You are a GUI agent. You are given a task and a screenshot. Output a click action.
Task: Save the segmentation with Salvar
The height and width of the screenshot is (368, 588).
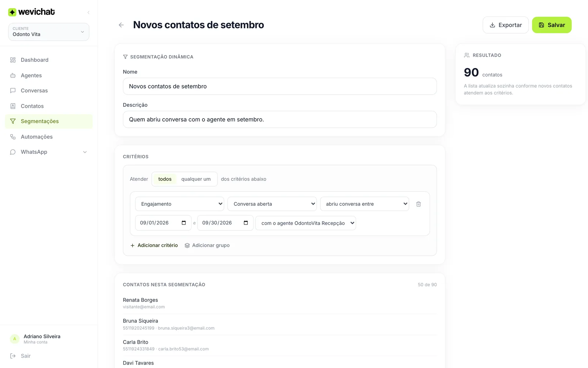click(x=552, y=25)
